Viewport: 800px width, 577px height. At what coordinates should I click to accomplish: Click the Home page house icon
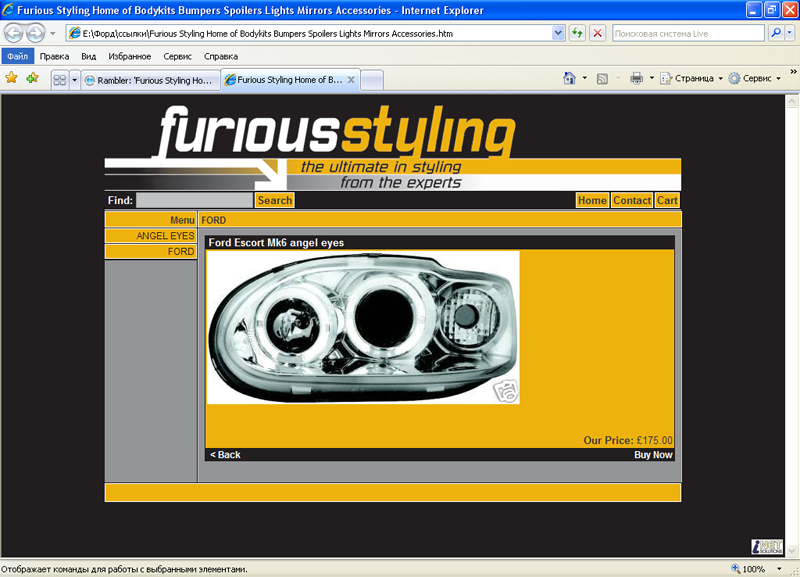coord(569,78)
